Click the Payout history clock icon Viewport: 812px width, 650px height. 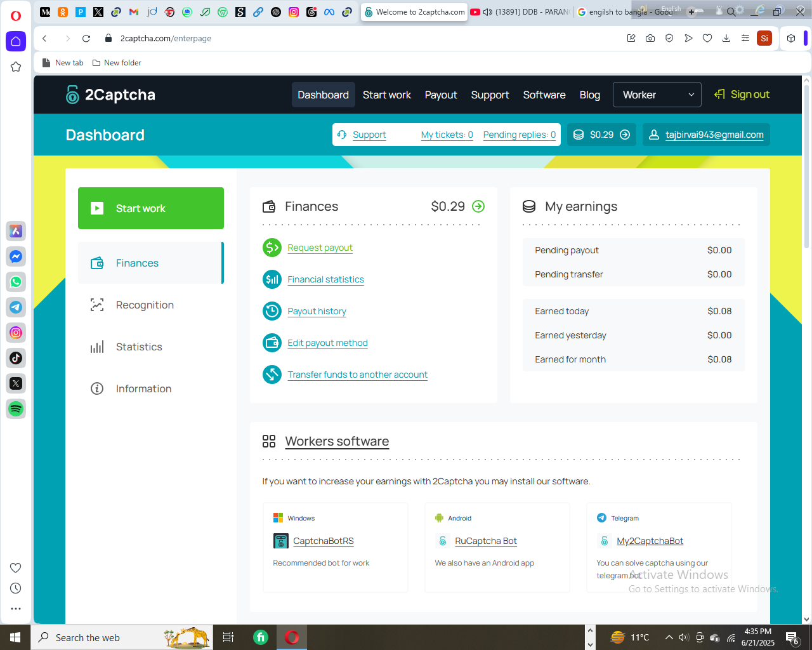(272, 311)
